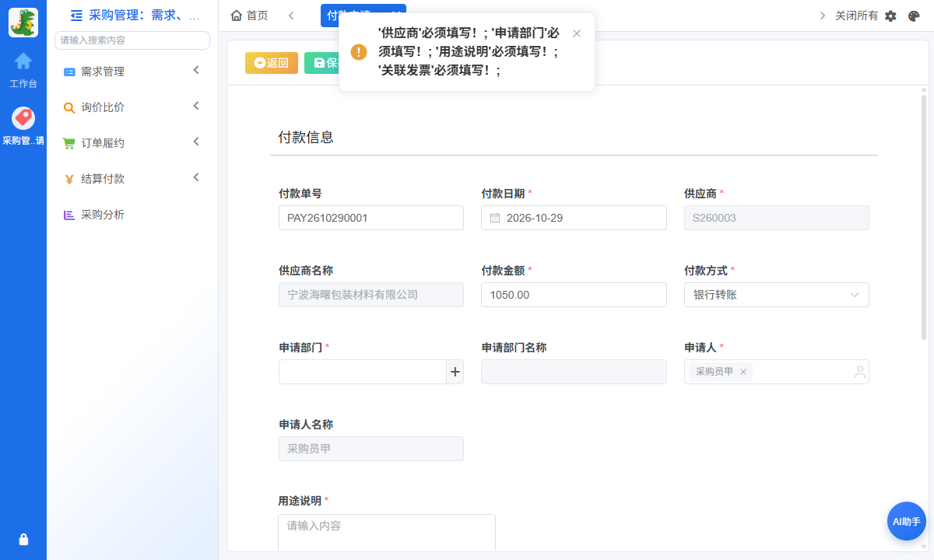Click the 返回 button
934x560 pixels.
[x=272, y=63]
